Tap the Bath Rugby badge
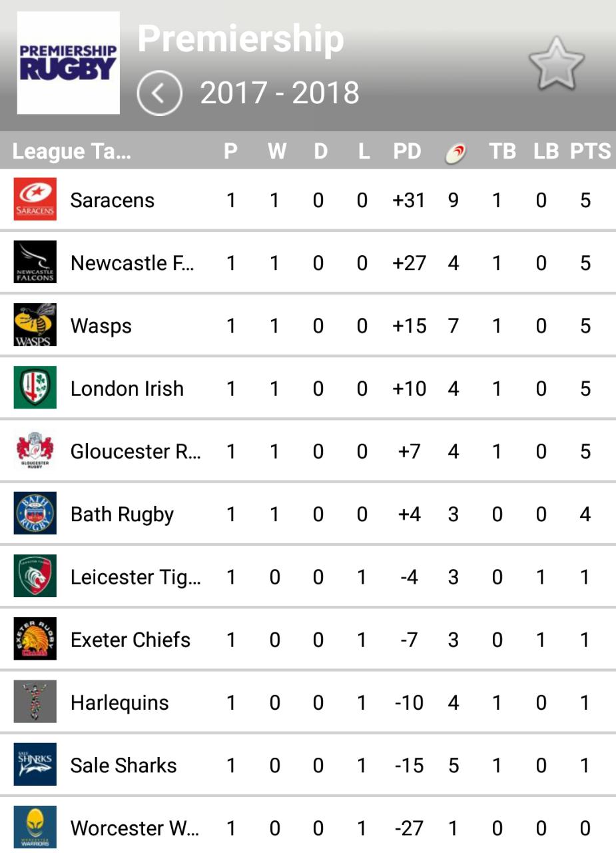Screen dimensions: 616x853 tap(35, 514)
